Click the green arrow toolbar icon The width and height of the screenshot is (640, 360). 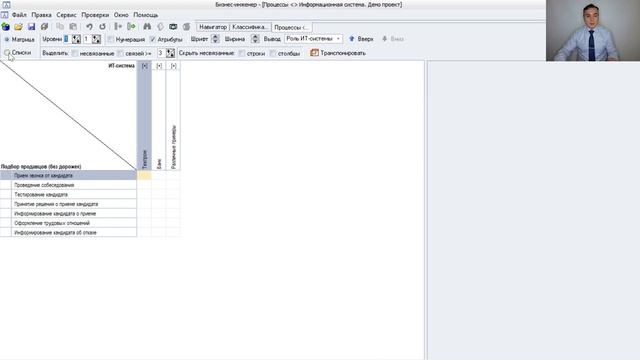(131, 27)
